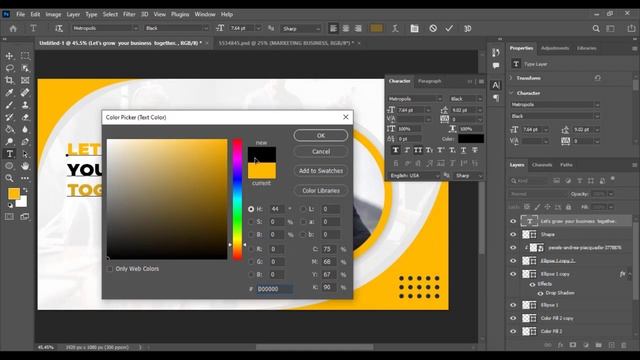Viewport: 640px width, 360px height.
Task: Hide the Color Fill 2 copy layer
Action: [513, 318]
